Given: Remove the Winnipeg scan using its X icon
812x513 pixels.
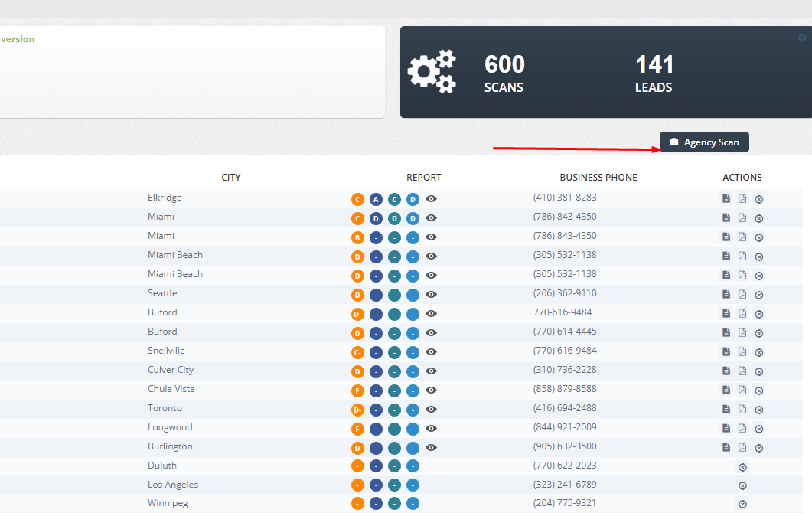Looking at the screenshot, I should [x=742, y=504].
